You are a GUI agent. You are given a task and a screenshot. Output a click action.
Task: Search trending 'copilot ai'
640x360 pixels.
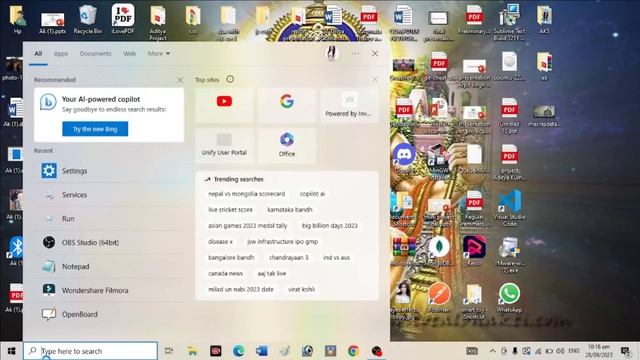point(312,194)
